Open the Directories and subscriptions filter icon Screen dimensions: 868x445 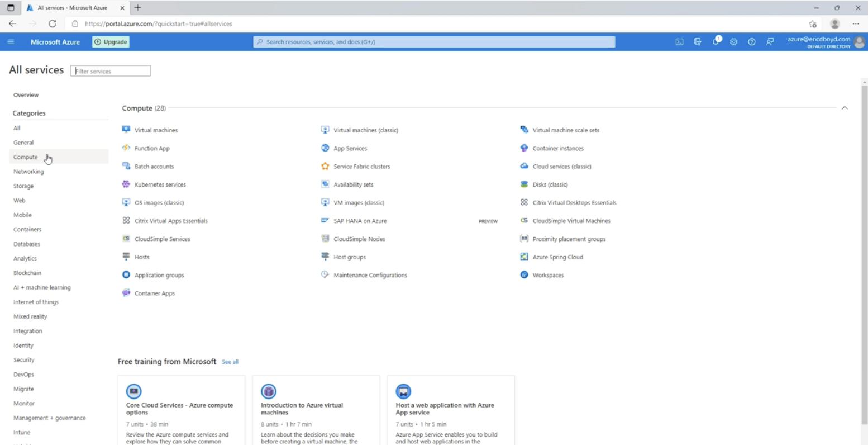tap(698, 42)
